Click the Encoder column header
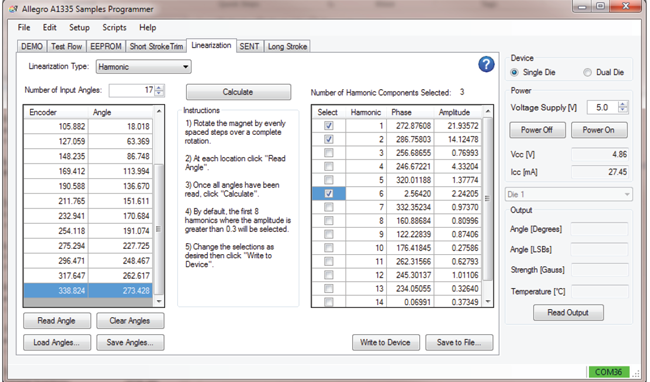650x382 pixels. click(56, 112)
